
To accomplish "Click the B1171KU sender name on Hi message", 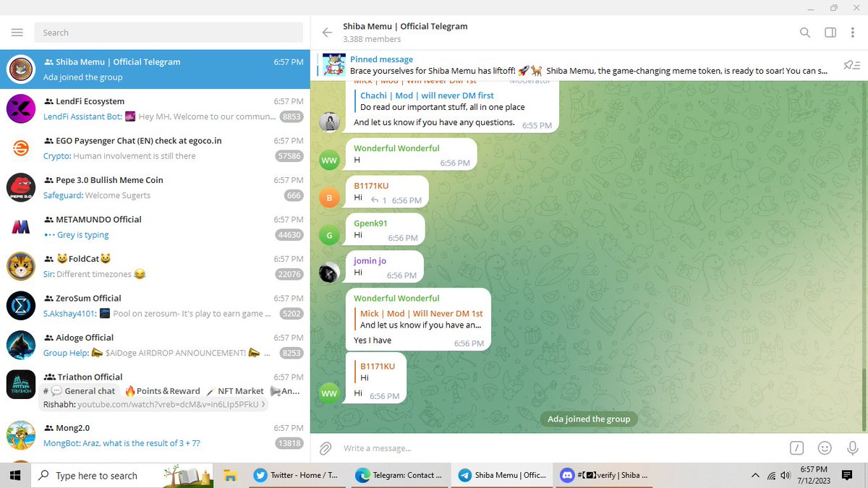I will coord(371,186).
